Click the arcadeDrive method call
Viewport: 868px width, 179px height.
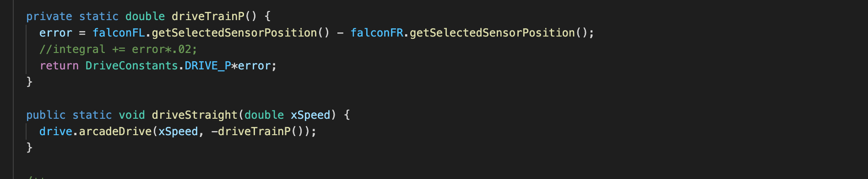click(115, 132)
